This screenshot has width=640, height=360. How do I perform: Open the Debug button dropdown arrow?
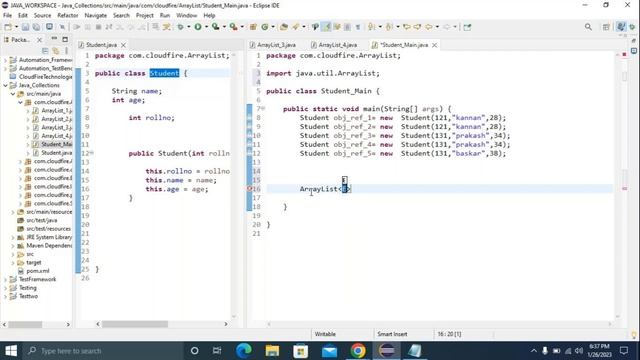(x=189, y=27)
